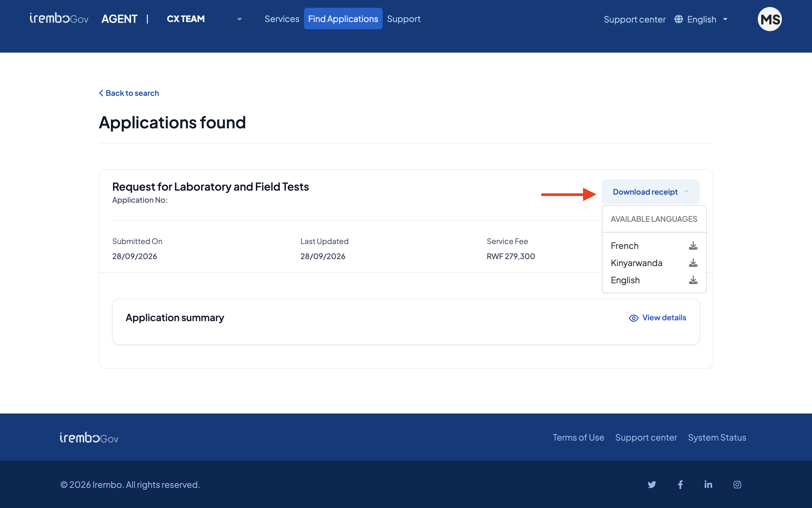812x508 pixels.
Task: Click the Submitted On date 28/09/2026
Action: pos(134,256)
